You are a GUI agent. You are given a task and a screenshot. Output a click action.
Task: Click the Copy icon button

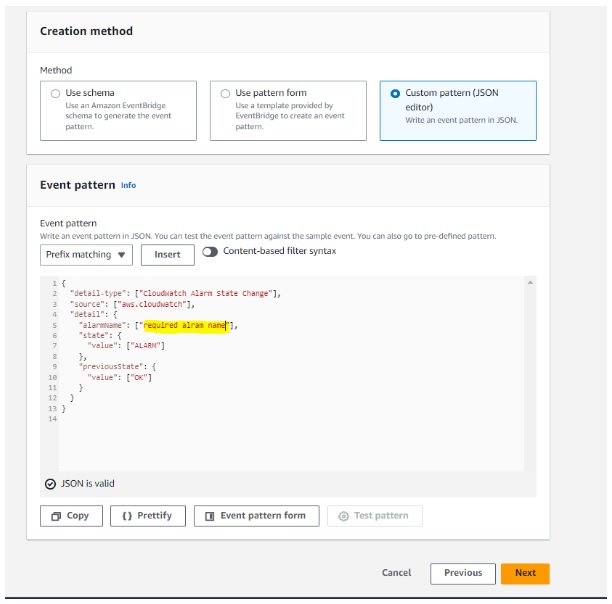[x=56, y=516]
